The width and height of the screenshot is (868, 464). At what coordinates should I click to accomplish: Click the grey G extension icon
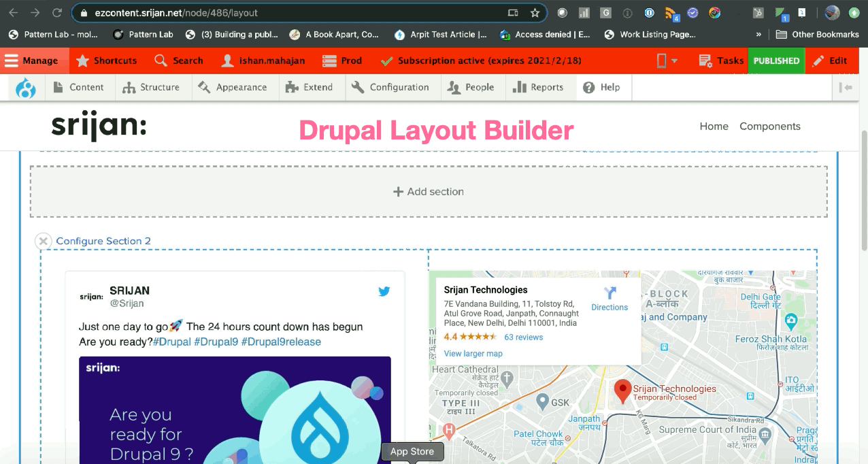[605, 13]
